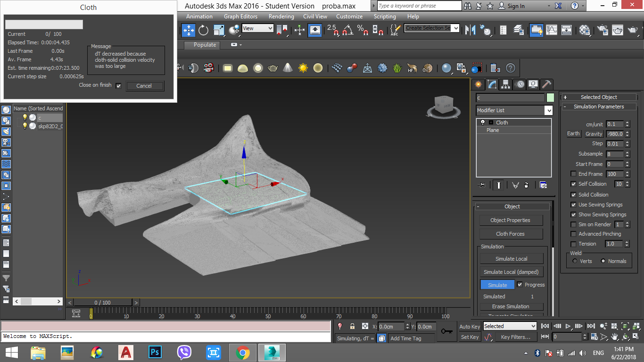Open the Curve Editor icon

(x=552, y=30)
